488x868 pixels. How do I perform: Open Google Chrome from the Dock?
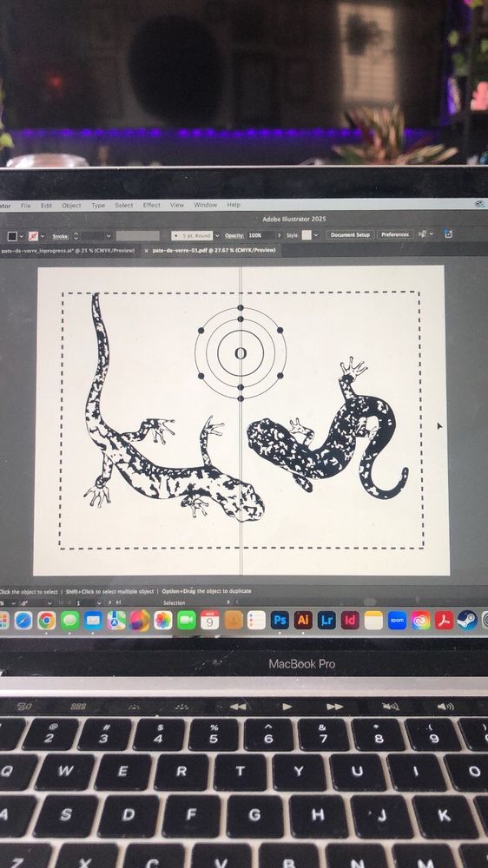point(47,621)
